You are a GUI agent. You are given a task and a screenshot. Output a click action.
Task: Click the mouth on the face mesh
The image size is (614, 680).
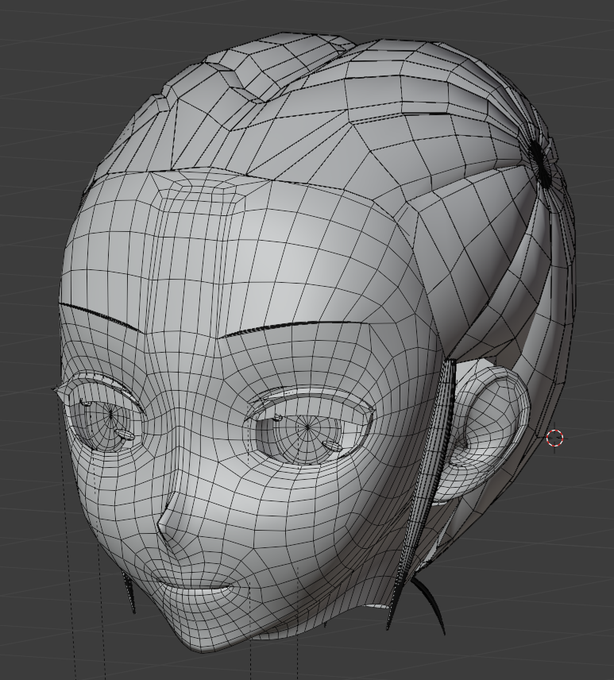pos(195,588)
